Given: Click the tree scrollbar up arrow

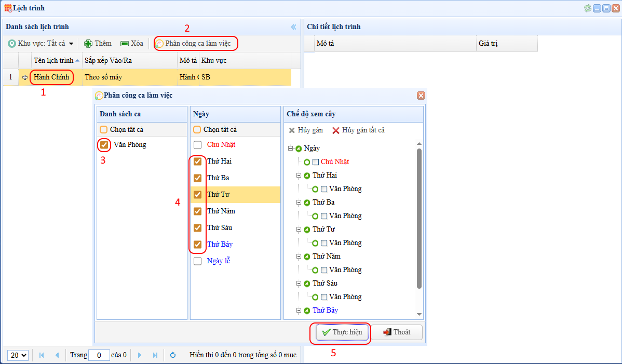Looking at the screenshot, I should [x=420, y=143].
